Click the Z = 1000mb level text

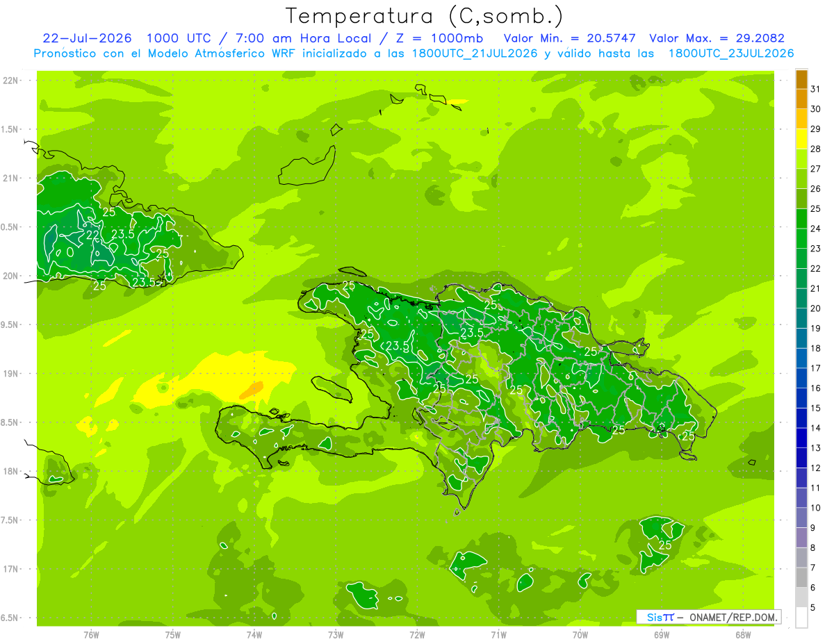click(441, 38)
